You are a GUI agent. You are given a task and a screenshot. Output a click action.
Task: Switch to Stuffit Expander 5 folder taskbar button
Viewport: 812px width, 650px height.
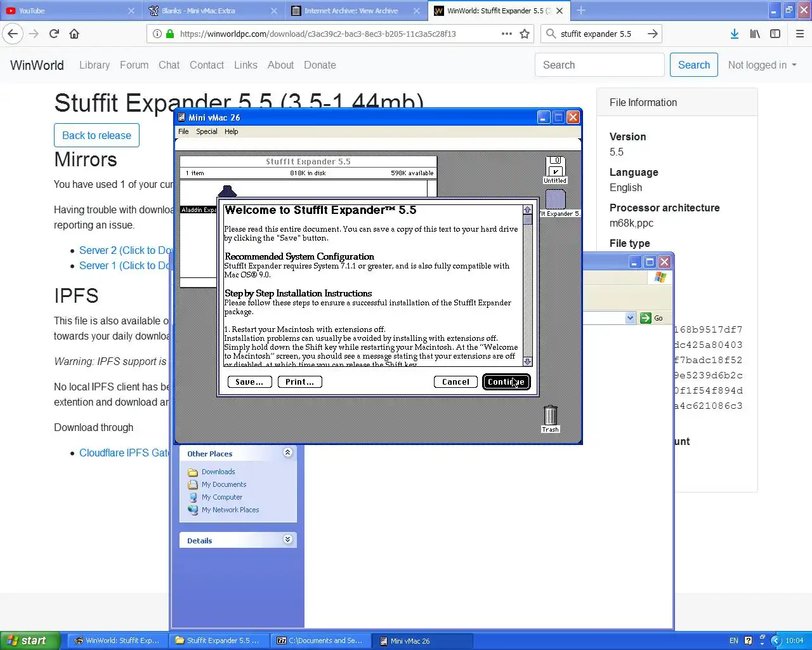pyautogui.click(x=219, y=640)
